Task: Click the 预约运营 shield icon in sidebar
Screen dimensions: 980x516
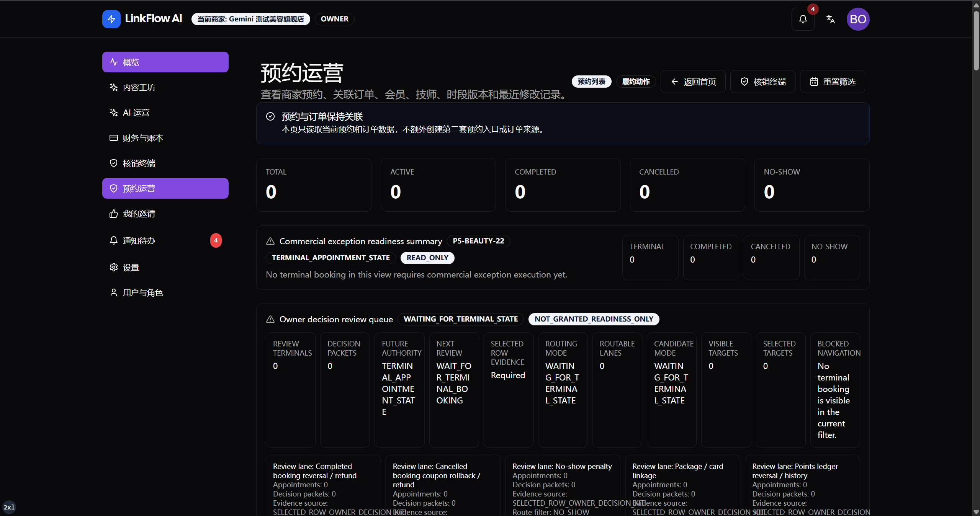Action: point(114,188)
